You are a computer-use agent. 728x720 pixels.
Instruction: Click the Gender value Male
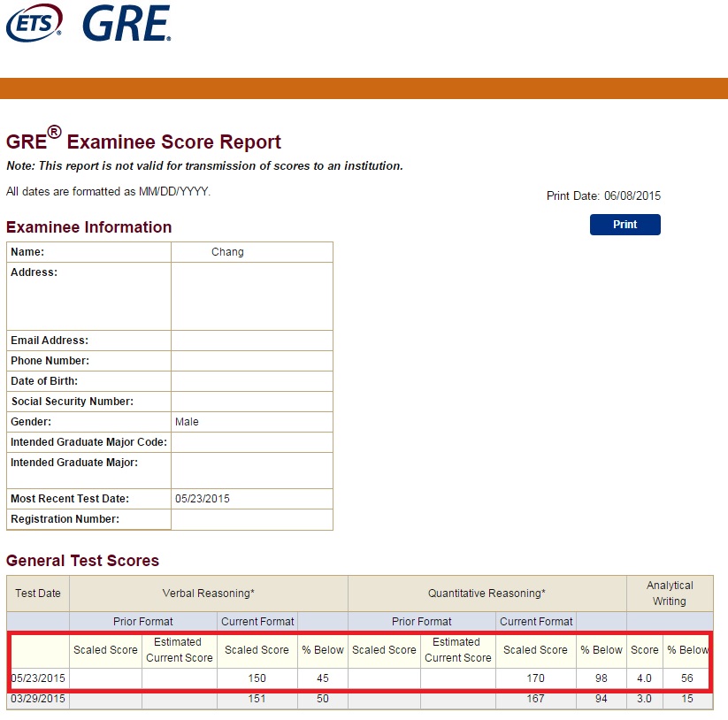[x=187, y=422]
